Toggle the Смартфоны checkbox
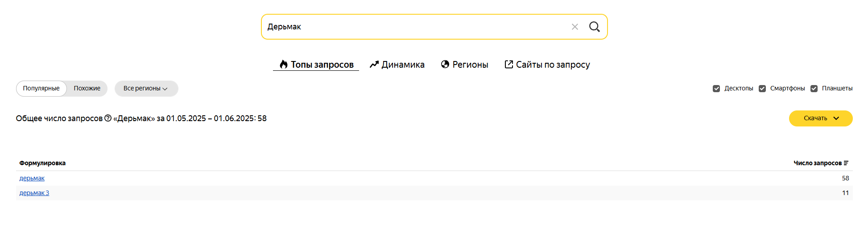The height and width of the screenshot is (232, 868). (762, 89)
